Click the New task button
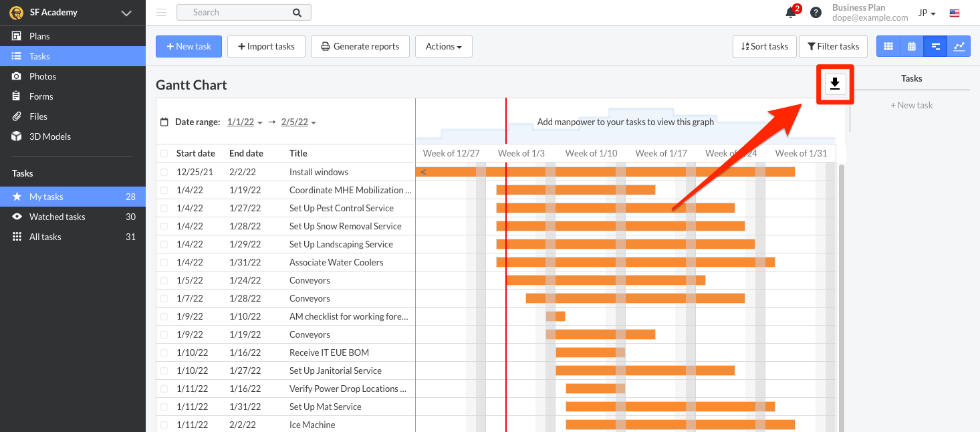980x432 pixels. tap(189, 46)
